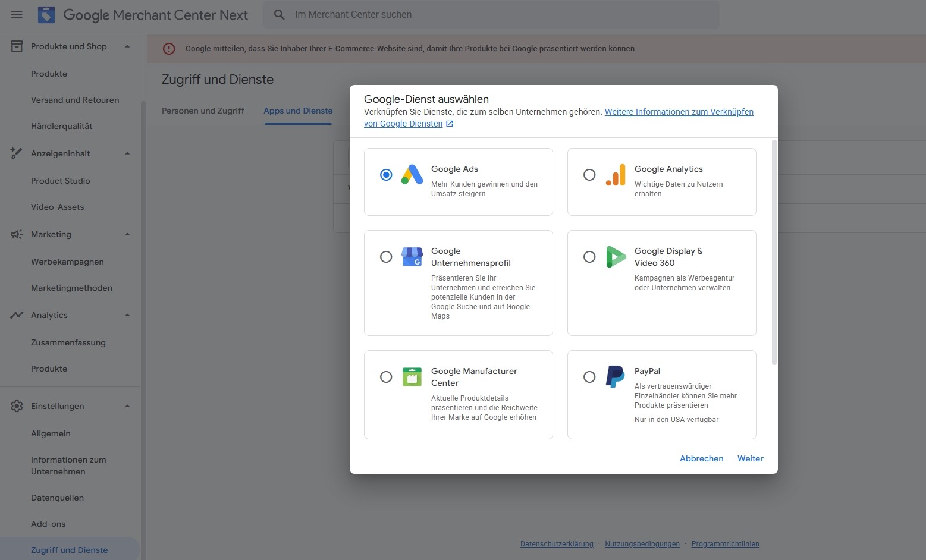Screen dimensions: 926x560
Task: Click the Google Analytics logo icon
Action: pos(616,175)
